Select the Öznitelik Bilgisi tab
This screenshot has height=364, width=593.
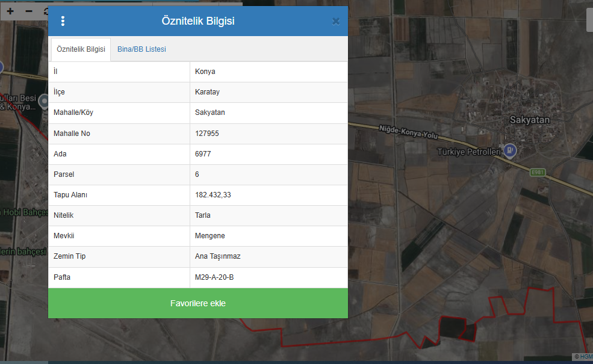pos(81,49)
